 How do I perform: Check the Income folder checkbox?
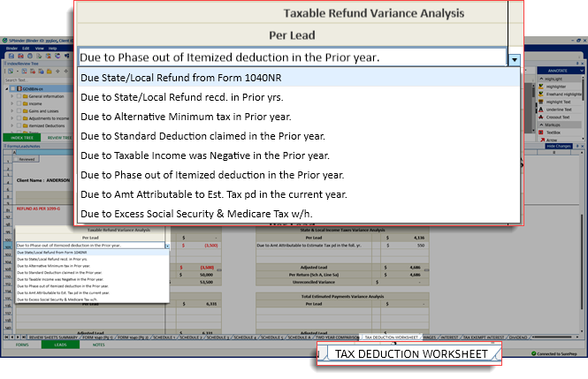click(x=19, y=103)
